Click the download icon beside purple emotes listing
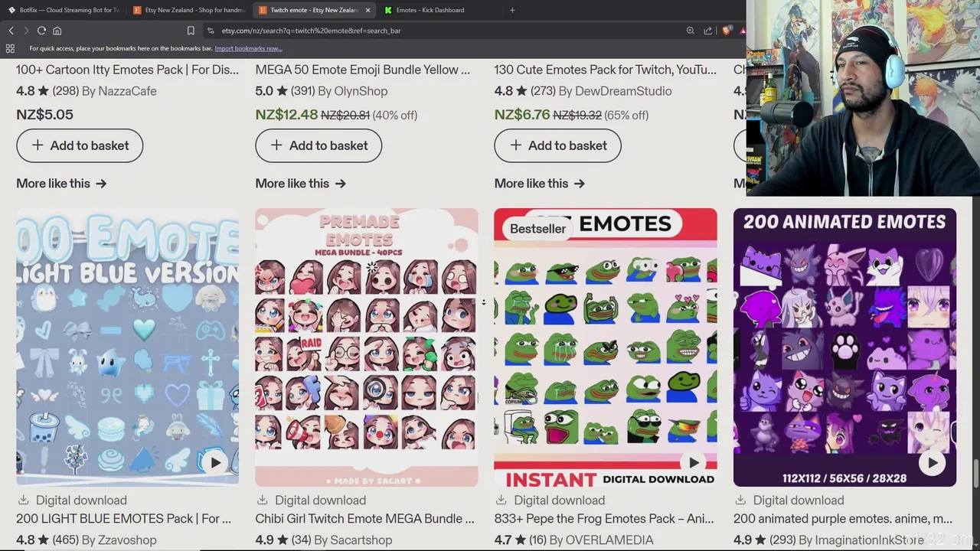 (x=740, y=500)
